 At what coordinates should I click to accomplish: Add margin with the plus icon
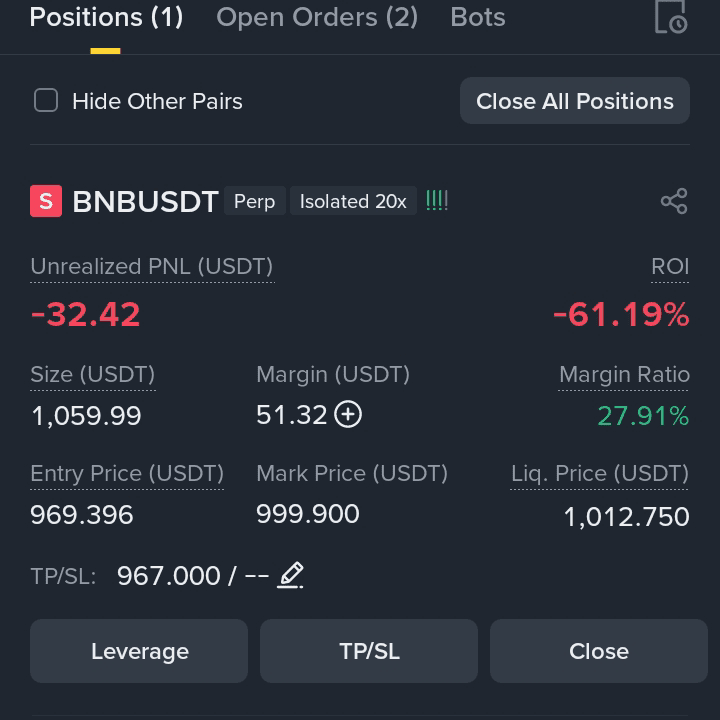coord(348,414)
